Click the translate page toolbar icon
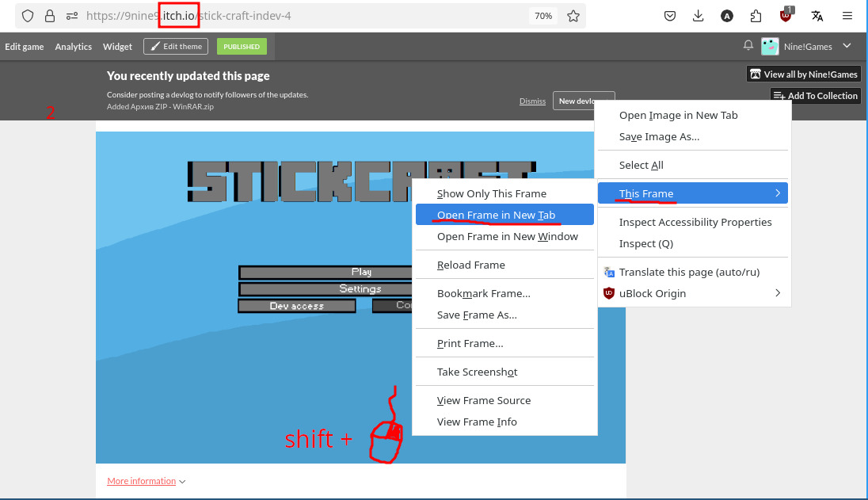868x500 pixels. tap(817, 16)
